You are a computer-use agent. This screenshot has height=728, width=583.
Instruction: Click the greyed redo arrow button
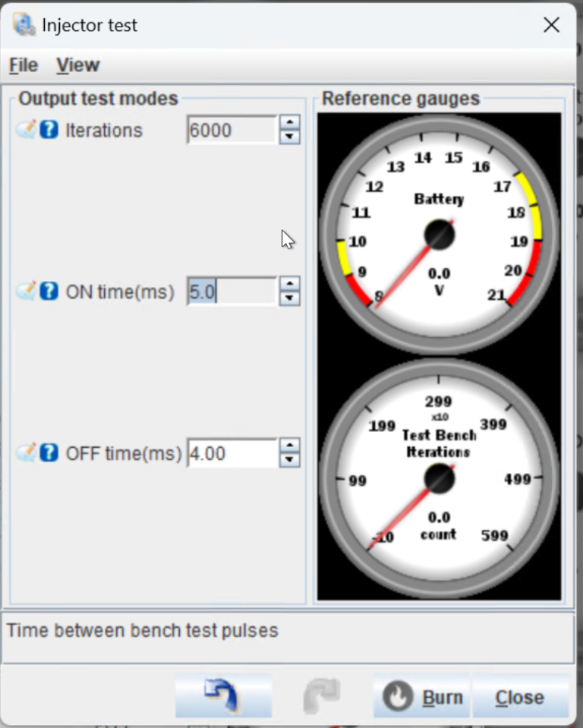pyautogui.click(x=322, y=696)
